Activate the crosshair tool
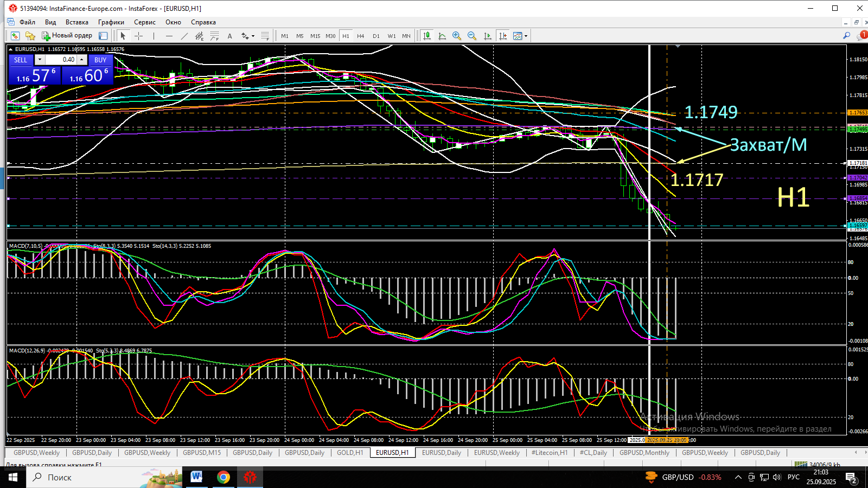Image resolution: width=868 pixels, height=488 pixels. click(138, 36)
